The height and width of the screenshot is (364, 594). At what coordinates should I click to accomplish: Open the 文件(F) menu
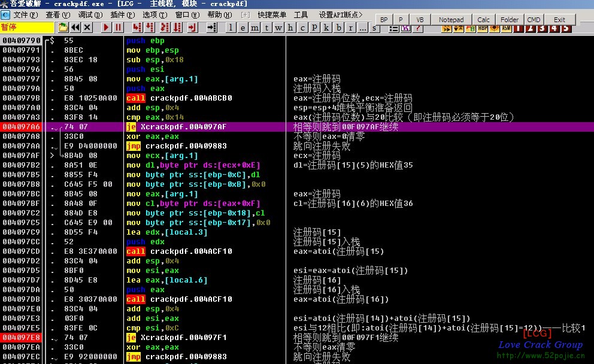(26, 15)
